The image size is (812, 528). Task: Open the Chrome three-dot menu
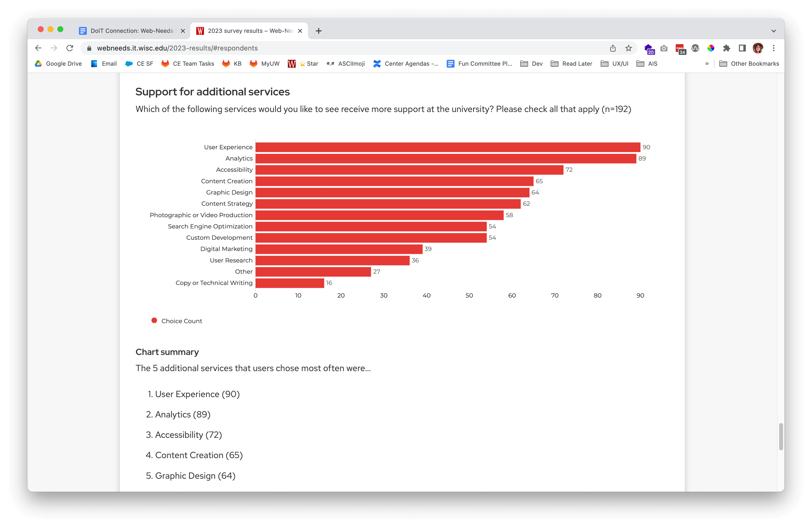(x=774, y=48)
